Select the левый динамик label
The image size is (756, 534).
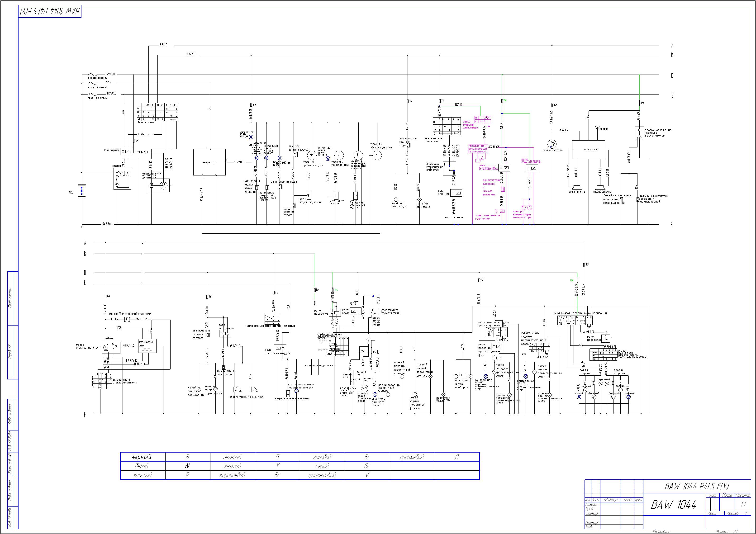click(577, 192)
